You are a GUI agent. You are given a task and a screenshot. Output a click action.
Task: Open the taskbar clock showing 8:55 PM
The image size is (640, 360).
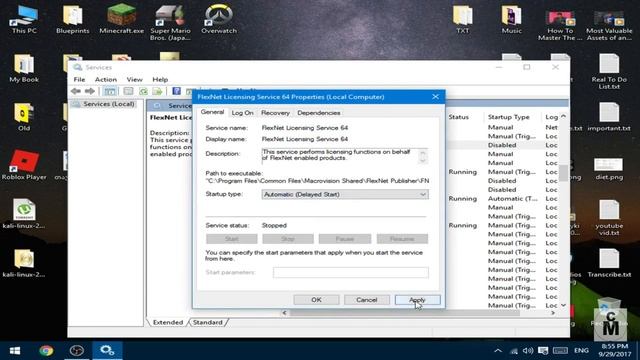(x=615, y=351)
